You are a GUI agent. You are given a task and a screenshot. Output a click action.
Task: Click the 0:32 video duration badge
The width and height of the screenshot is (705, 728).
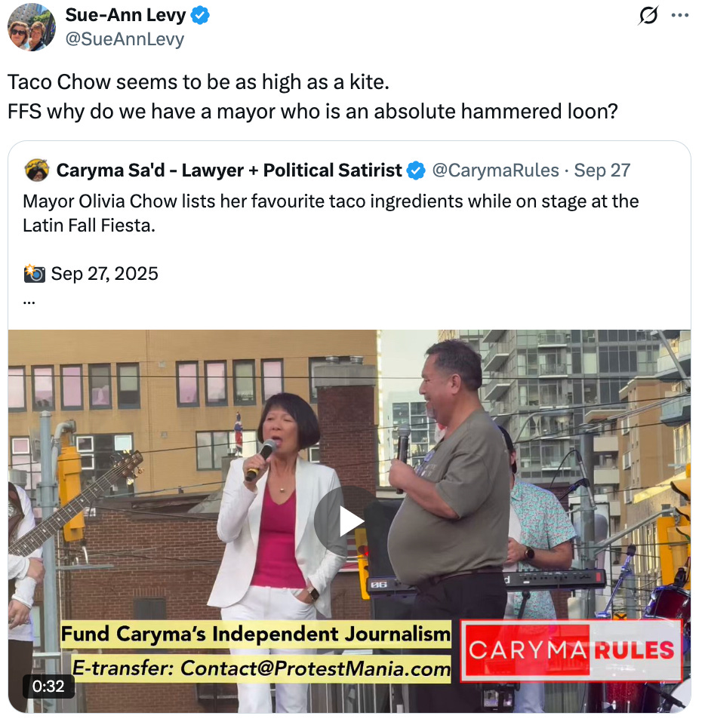pos(48,686)
